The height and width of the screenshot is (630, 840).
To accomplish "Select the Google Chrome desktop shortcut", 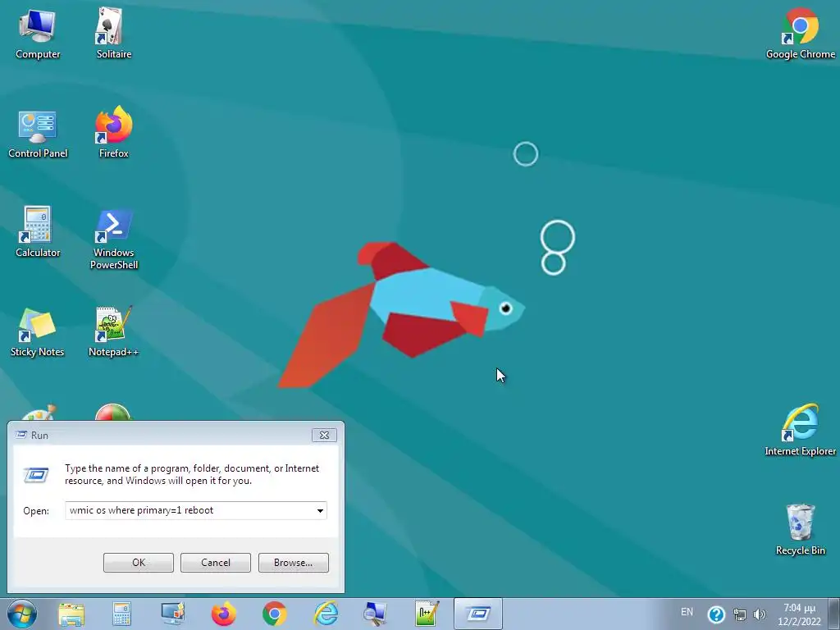I will click(x=801, y=34).
